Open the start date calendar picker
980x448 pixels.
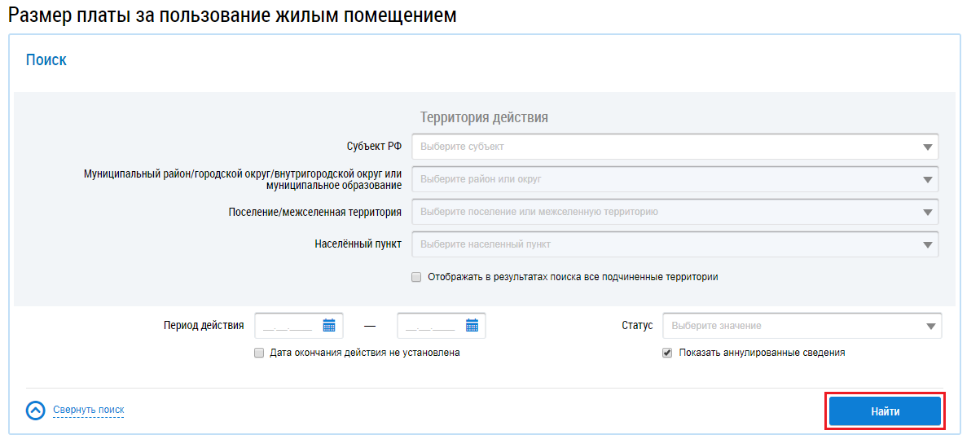click(329, 326)
